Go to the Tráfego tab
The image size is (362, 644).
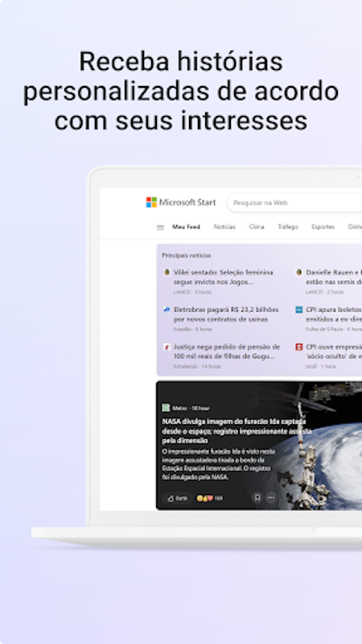pos(288,227)
